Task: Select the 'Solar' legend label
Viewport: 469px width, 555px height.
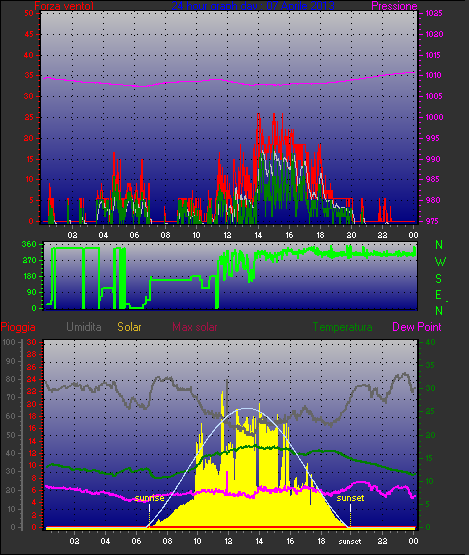Action: 129,327
